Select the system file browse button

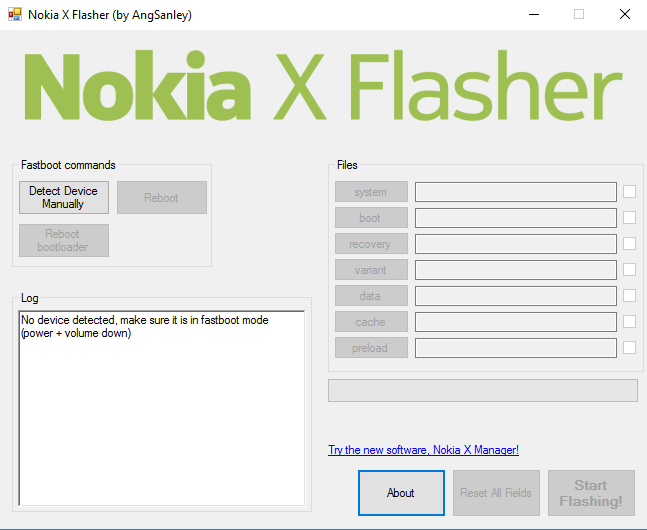(x=371, y=192)
